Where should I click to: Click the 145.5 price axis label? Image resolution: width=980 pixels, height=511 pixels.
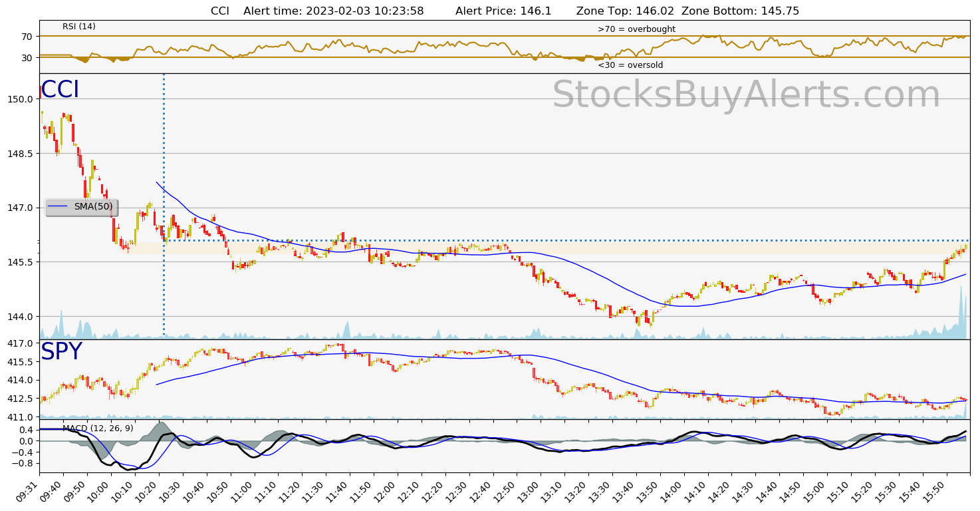pyautogui.click(x=20, y=262)
